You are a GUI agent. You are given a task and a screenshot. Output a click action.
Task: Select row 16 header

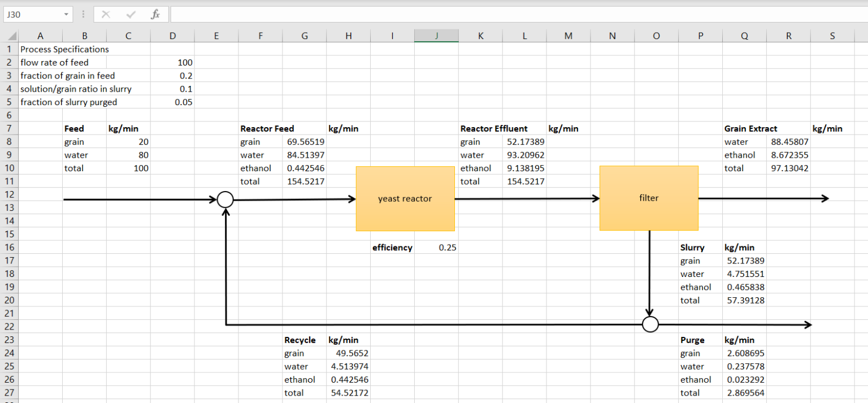point(10,248)
